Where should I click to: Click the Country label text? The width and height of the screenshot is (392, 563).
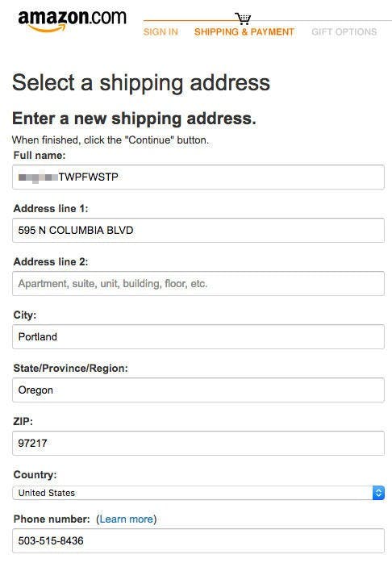click(35, 474)
